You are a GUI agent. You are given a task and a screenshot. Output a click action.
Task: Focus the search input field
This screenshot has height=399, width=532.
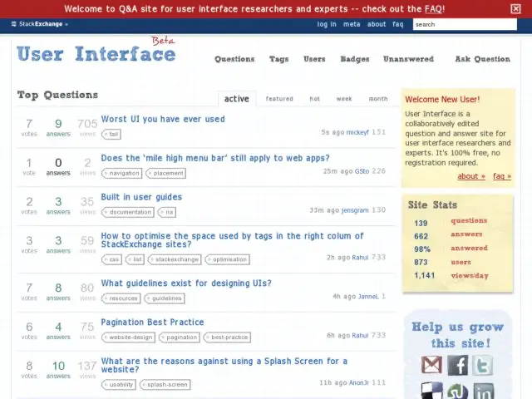[465, 24]
